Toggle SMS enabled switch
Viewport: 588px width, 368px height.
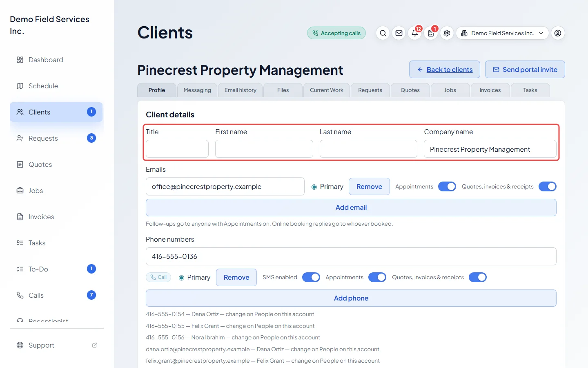click(311, 277)
